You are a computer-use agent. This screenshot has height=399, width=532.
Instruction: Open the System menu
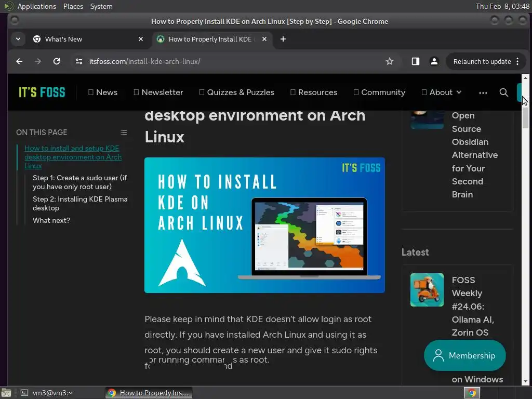point(101,6)
